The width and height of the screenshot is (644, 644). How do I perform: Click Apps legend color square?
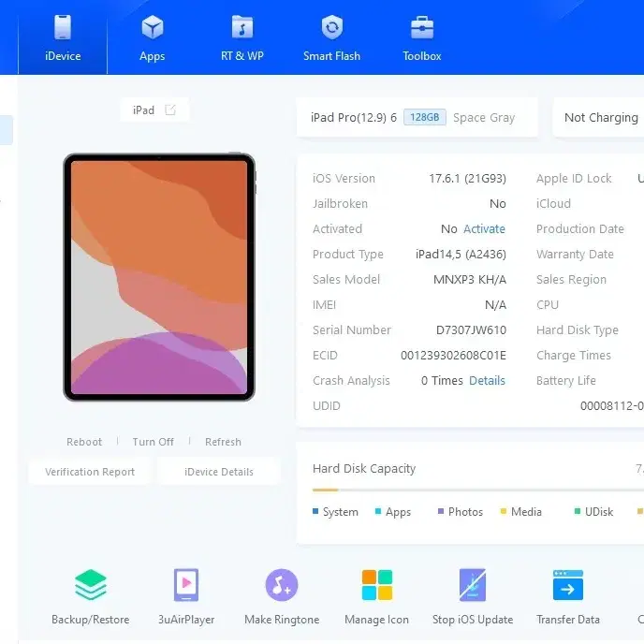click(x=378, y=511)
